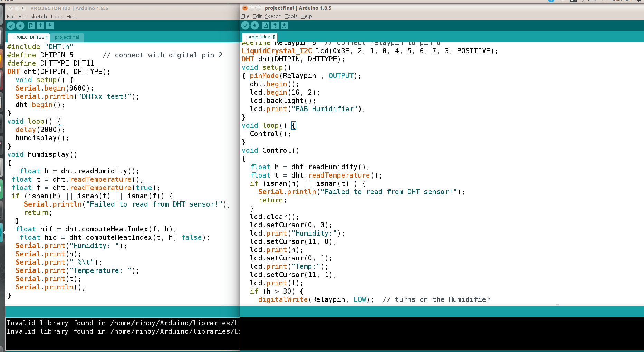Click 'float hif = dht.computeHeatIndex(f, h);' line
Image resolution: width=644 pixels, height=352 pixels.
(x=96, y=229)
